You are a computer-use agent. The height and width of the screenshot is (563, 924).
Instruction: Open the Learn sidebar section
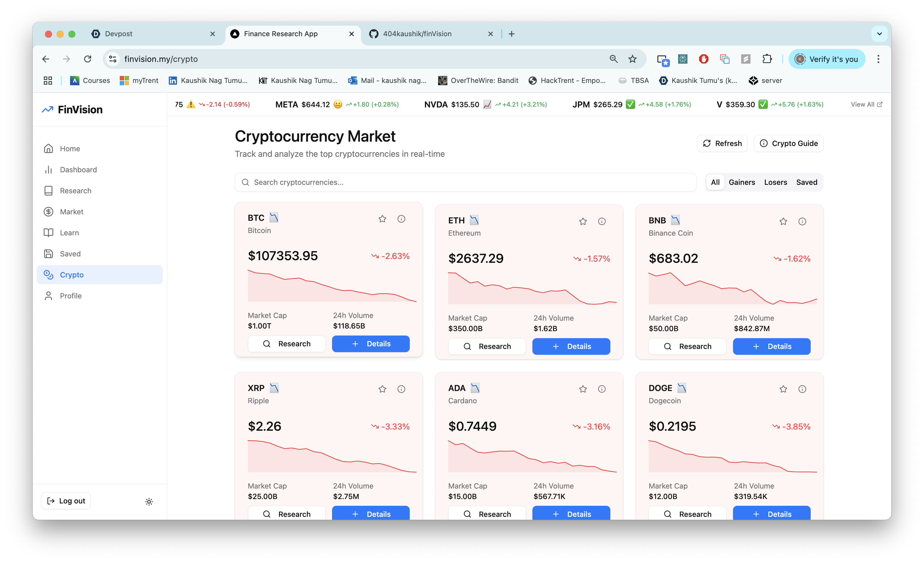click(x=69, y=232)
